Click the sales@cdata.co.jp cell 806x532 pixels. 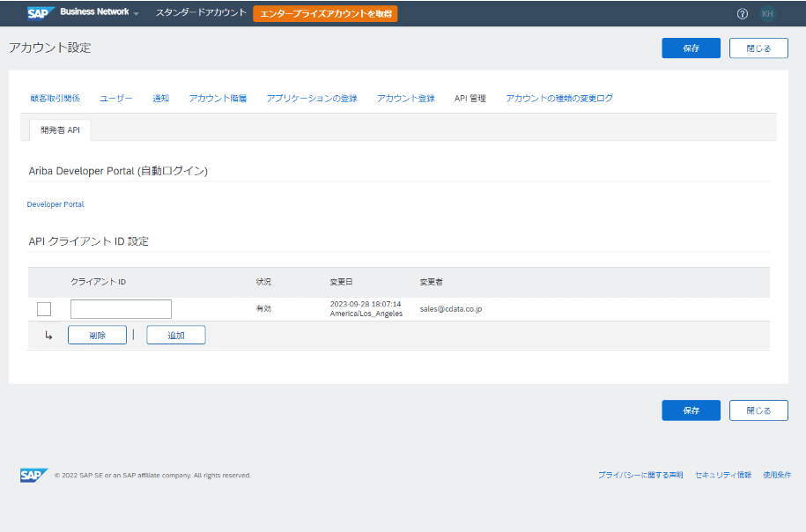[x=451, y=309]
